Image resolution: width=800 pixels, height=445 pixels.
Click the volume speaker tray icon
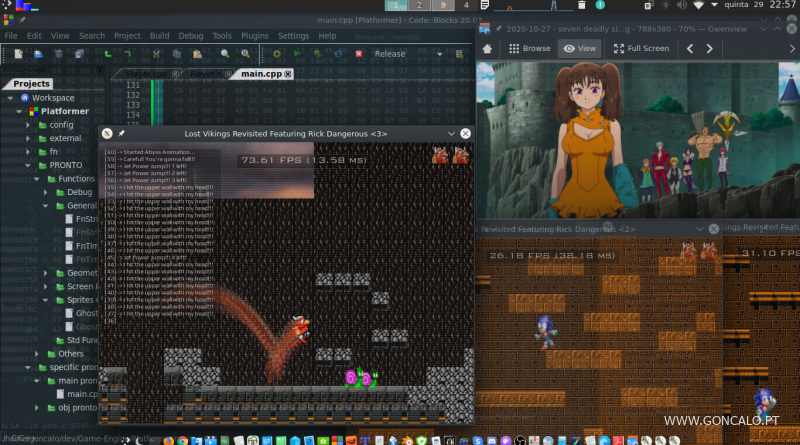click(682, 5)
